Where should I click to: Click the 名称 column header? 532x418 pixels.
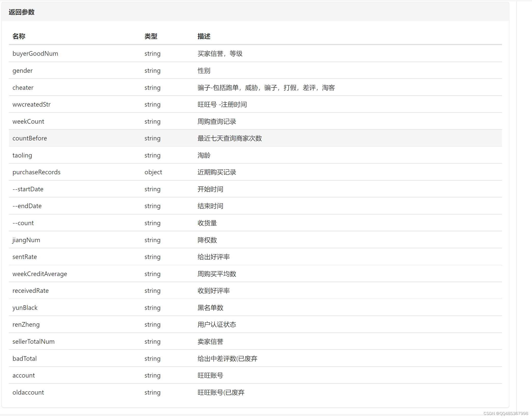click(x=19, y=36)
